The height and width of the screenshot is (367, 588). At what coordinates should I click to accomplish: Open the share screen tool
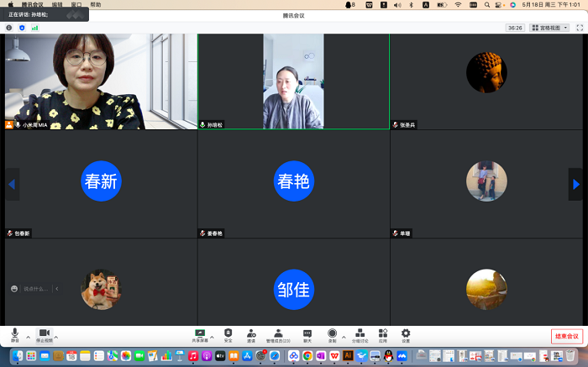(200, 333)
